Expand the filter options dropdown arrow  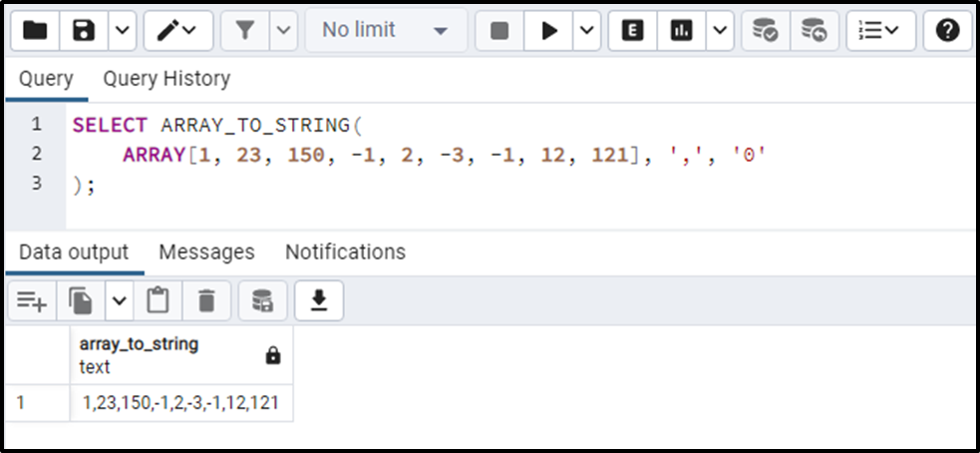(x=284, y=30)
